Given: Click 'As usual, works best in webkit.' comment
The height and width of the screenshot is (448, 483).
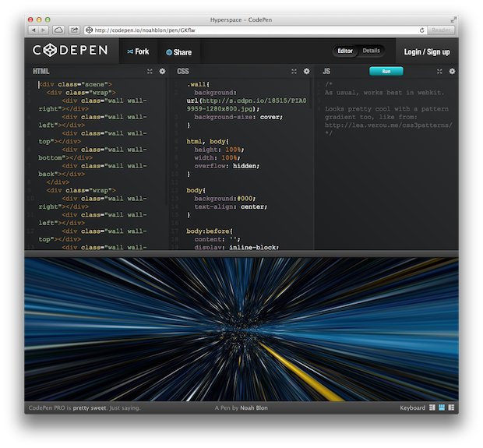Looking at the screenshot, I should pos(384,93).
